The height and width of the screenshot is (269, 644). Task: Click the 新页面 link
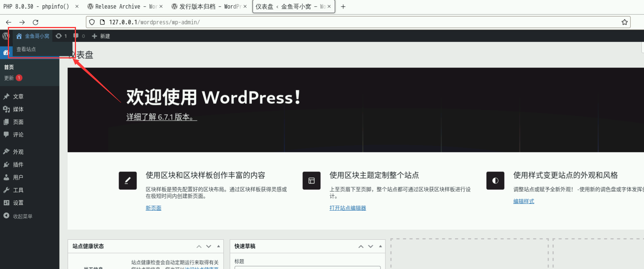coord(153,208)
